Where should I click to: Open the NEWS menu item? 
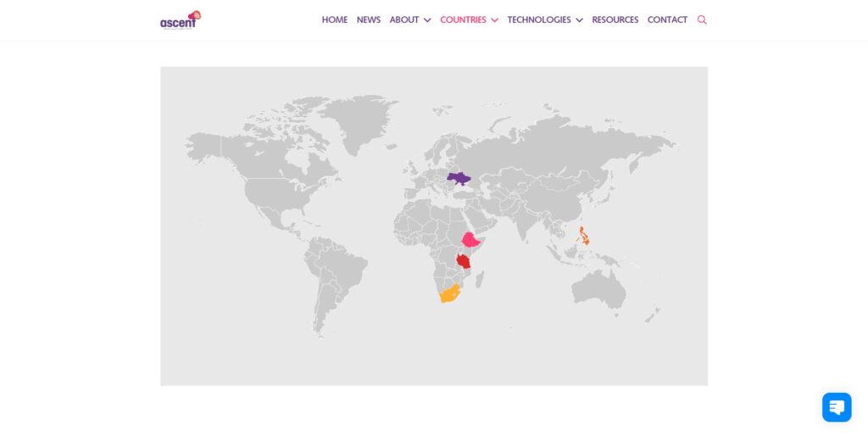click(369, 20)
